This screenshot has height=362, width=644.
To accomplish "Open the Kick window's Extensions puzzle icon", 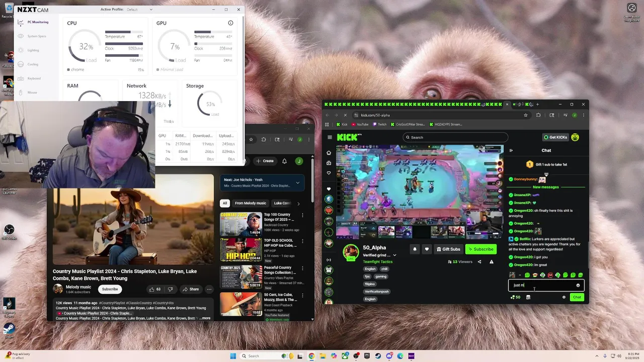I will 538,115.
